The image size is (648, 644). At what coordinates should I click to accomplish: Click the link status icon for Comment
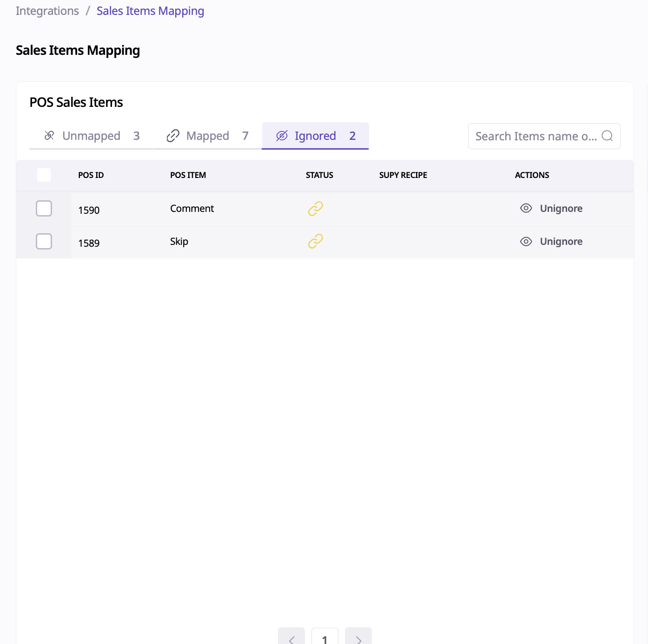tap(316, 209)
